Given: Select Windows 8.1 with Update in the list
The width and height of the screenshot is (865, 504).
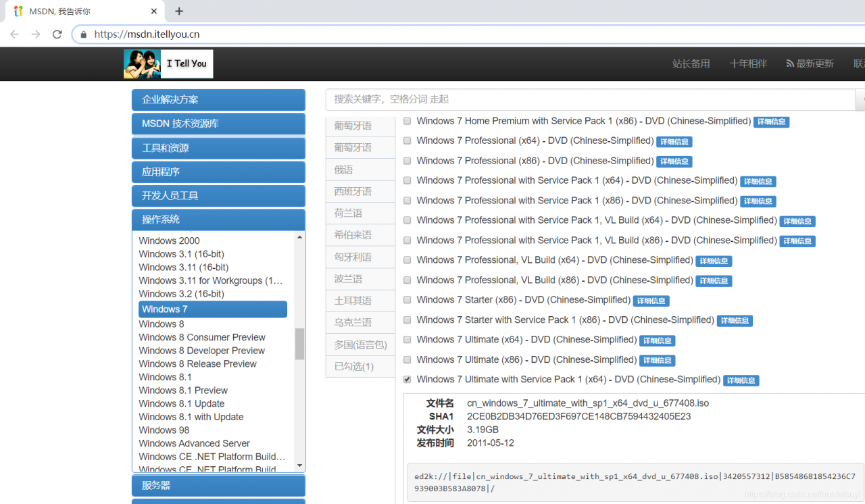Looking at the screenshot, I should [191, 417].
